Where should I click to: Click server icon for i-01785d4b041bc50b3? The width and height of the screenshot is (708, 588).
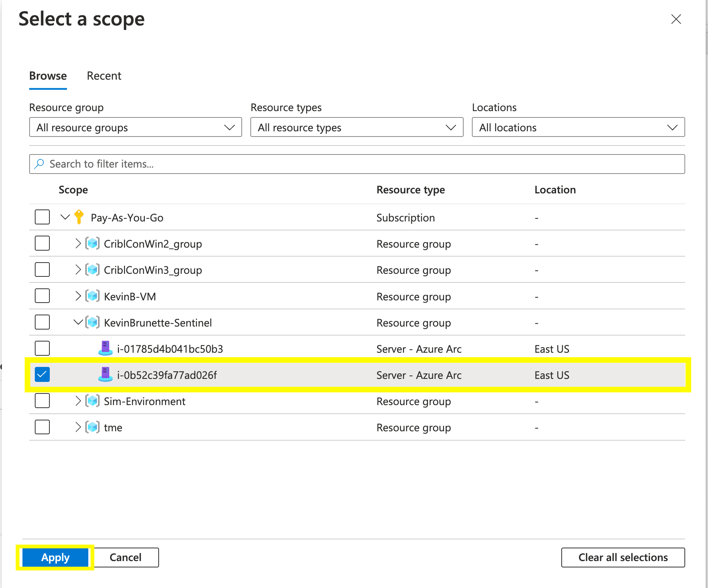coord(105,349)
